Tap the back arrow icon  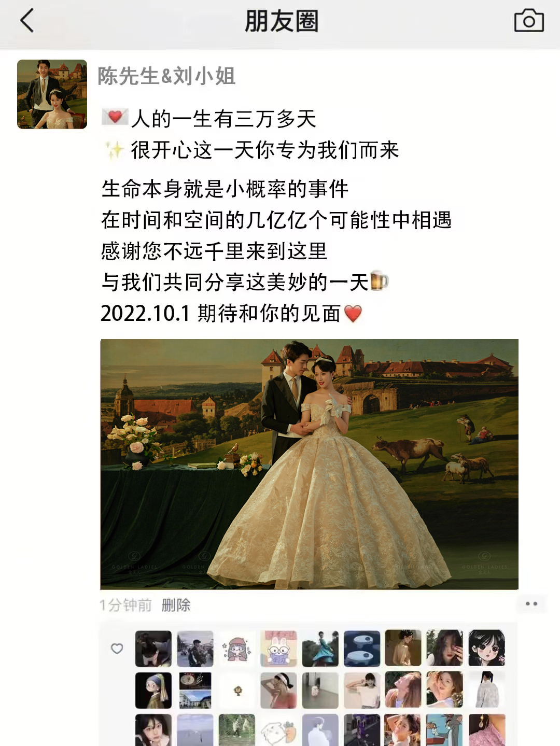coord(27,21)
